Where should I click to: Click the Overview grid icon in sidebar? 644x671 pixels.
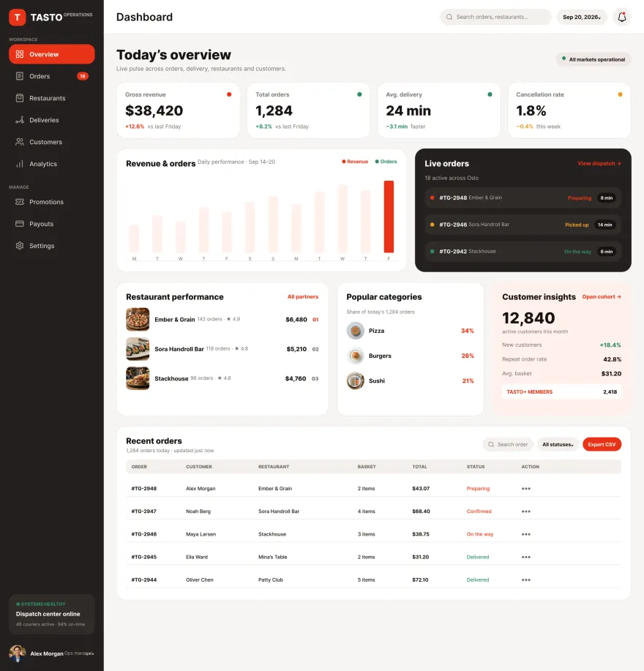click(x=20, y=54)
